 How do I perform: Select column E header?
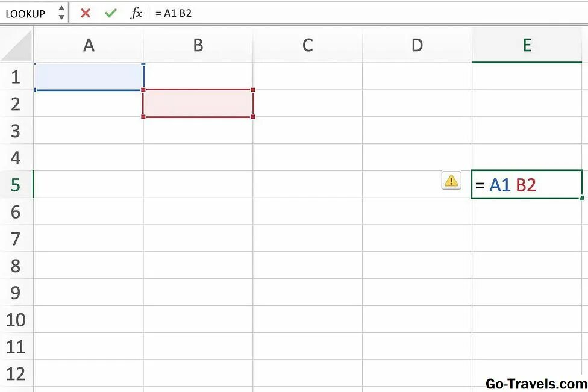[527, 45]
